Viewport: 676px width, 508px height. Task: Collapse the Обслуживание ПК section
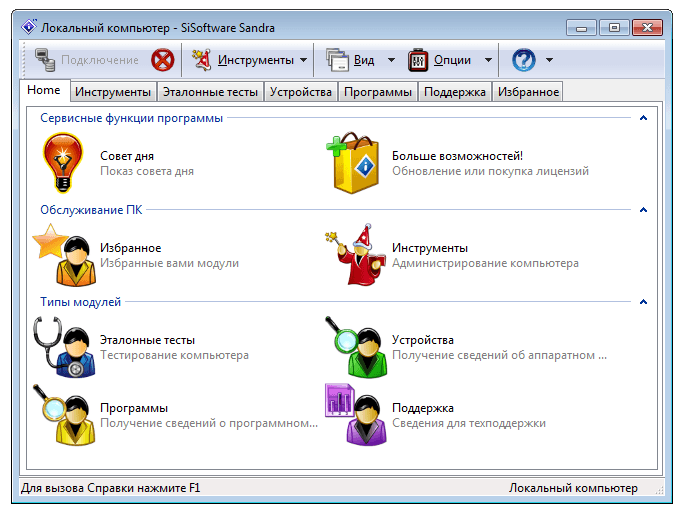pyautogui.click(x=643, y=210)
